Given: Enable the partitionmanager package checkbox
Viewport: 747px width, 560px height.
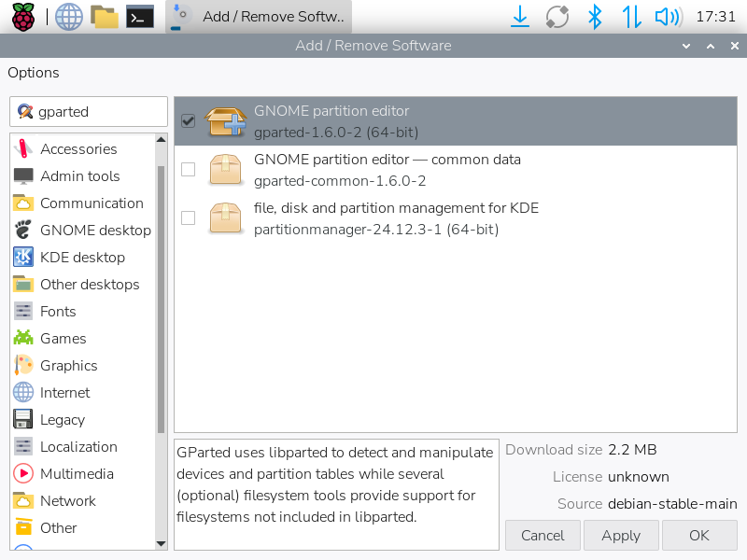Looking at the screenshot, I should 188,217.
